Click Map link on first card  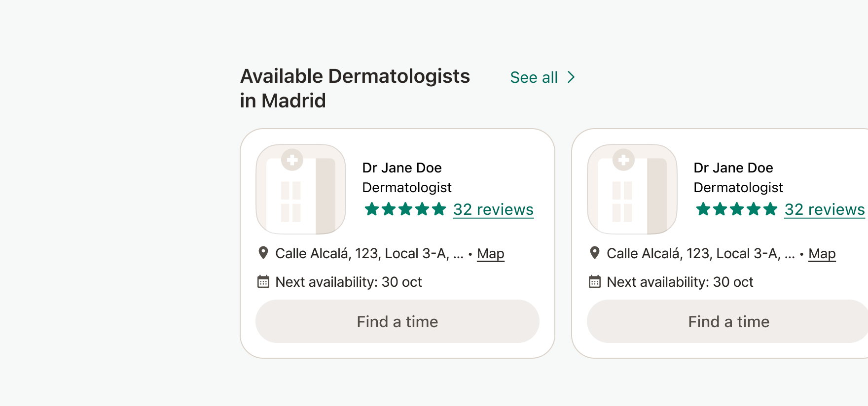pos(491,254)
